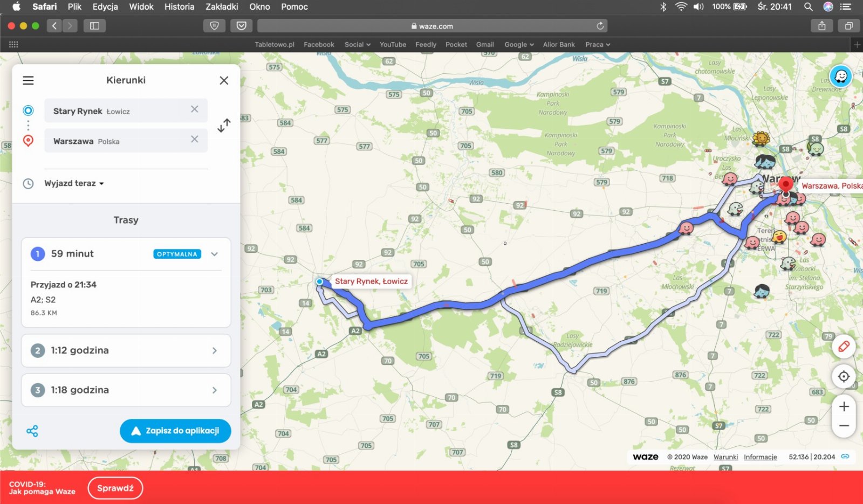863x504 pixels.
Task: Click the Stary Rynek, Łowicz map label
Action: tap(371, 281)
